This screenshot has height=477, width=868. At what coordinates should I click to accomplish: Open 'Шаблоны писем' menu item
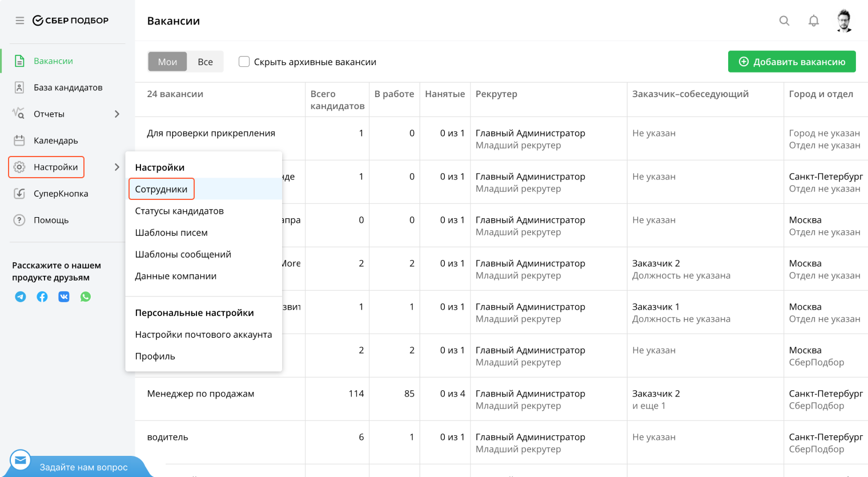click(171, 233)
